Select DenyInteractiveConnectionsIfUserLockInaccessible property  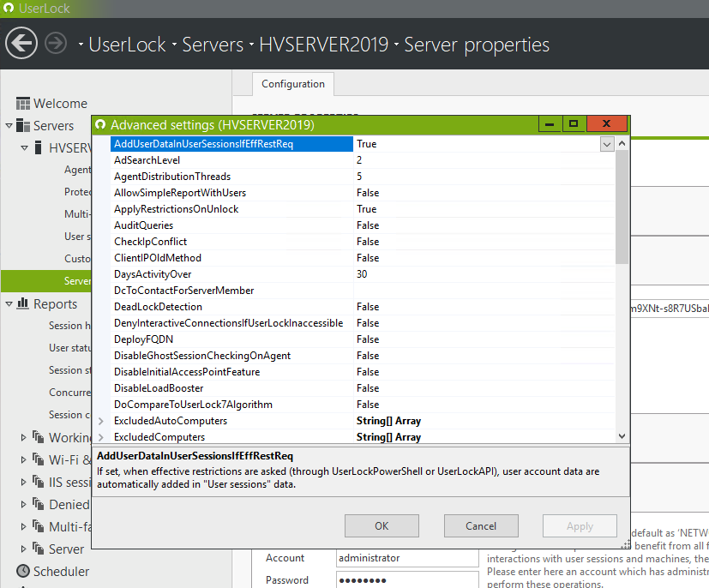tap(362, 322)
